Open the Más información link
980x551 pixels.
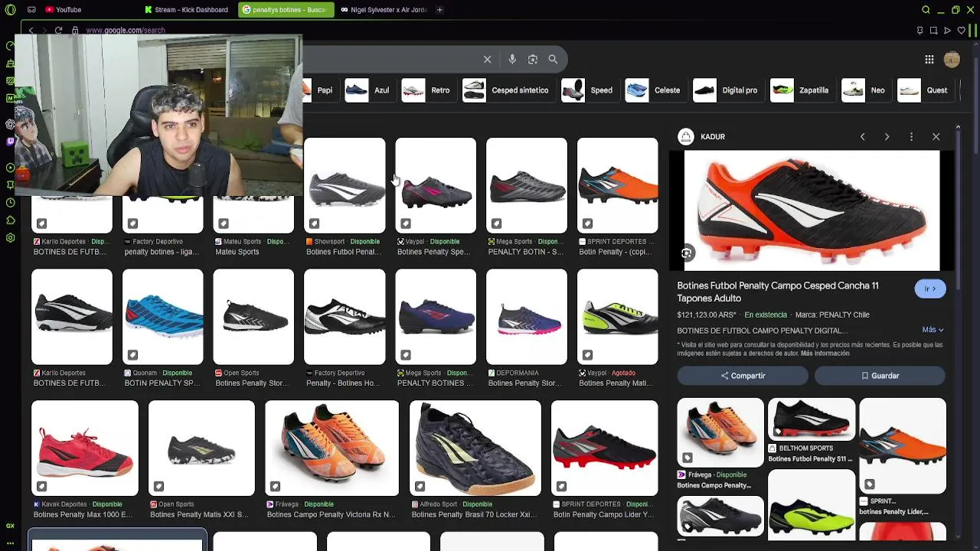click(x=825, y=354)
